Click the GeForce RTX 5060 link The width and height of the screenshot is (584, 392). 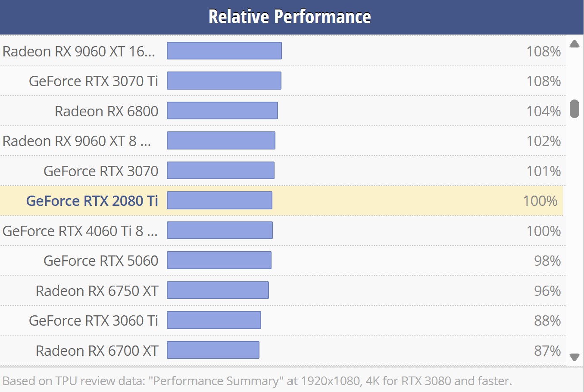click(101, 261)
